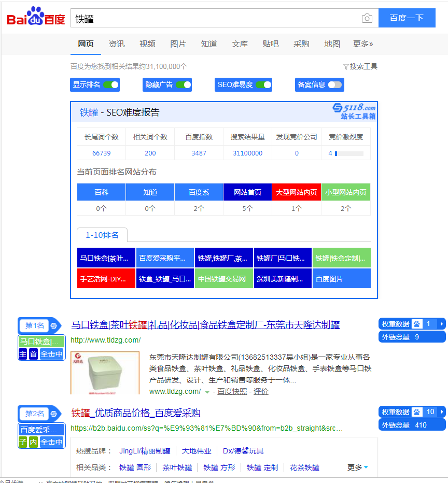Click 铁盒_铁罐_马口... ranking tile
The width and height of the screenshot is (448, 483).
(165, 278)
